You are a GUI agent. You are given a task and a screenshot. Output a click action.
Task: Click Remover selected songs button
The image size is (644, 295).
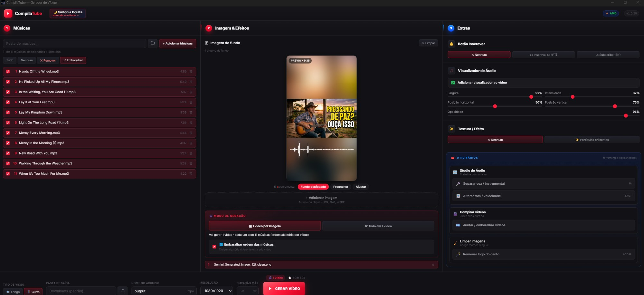48,60
